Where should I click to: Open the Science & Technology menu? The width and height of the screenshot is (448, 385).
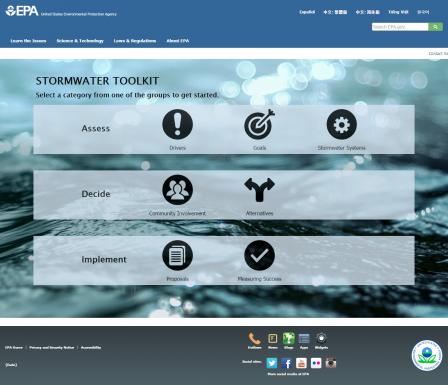(x=80, y=41)
